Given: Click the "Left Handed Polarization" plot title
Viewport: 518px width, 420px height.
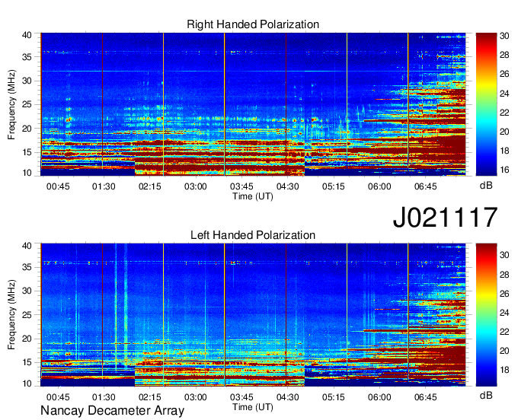Looking at the screenshot, I should coord(253,235).
